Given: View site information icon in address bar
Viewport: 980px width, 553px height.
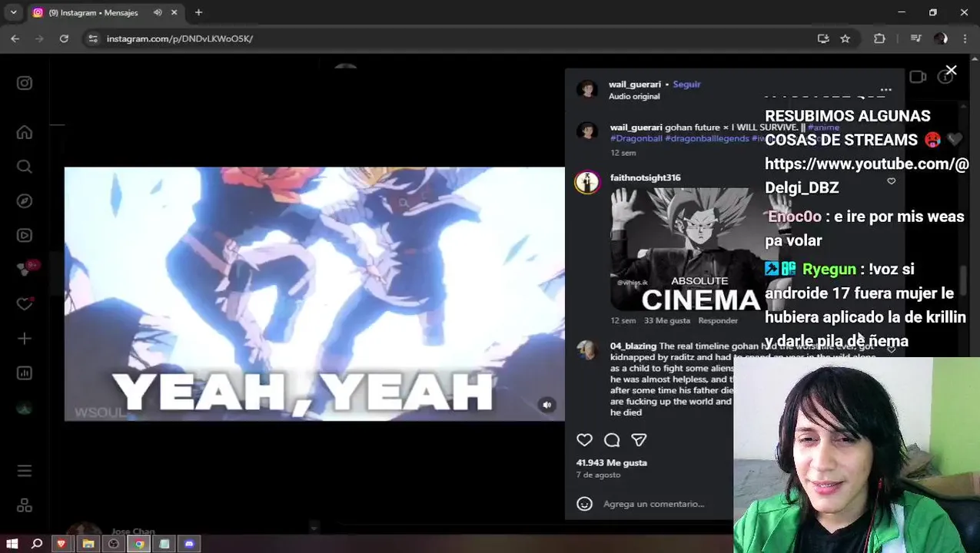Looking at the screenshot, I should [93, 38].
